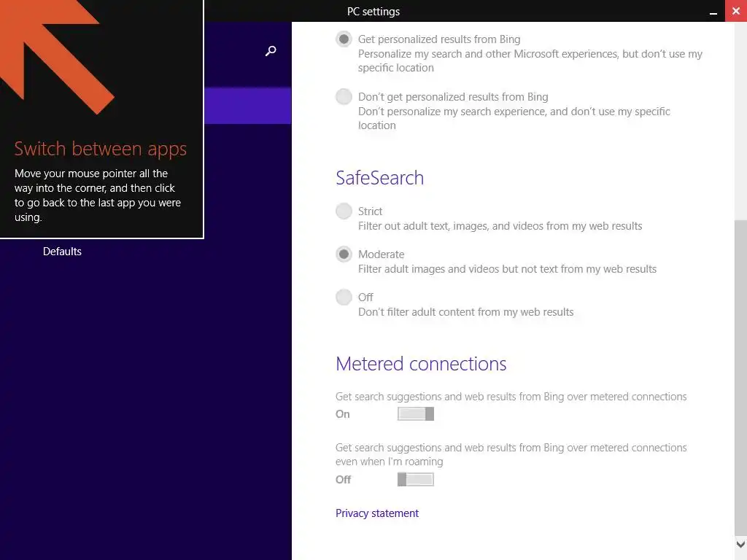The image size is (747, 560).
Task: Minimize the PC settings window
Action: 713,13
